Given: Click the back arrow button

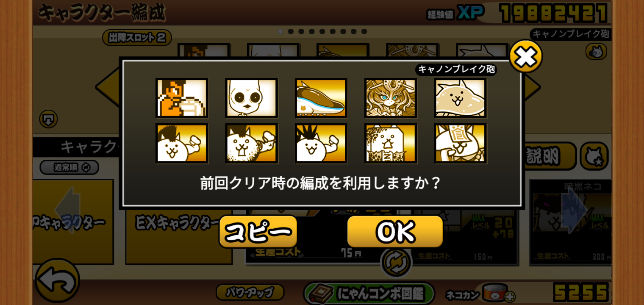Looking at the screenshot, I should [57, 280].
